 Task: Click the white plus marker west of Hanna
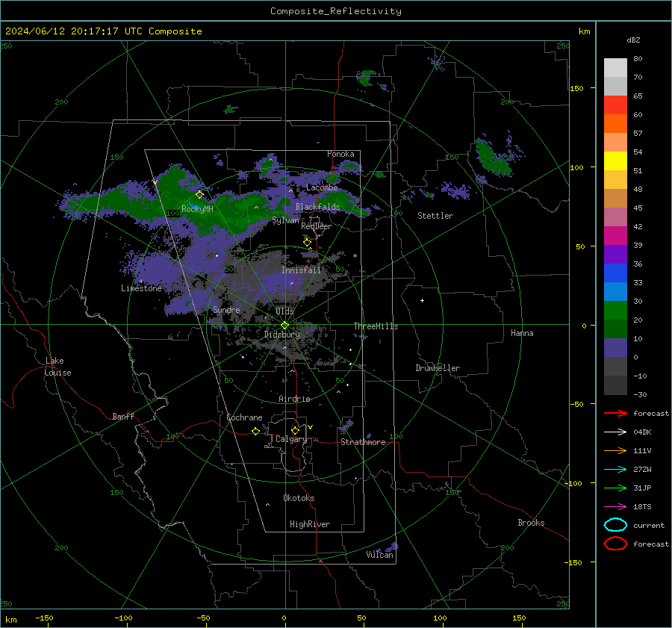(422, 300)
